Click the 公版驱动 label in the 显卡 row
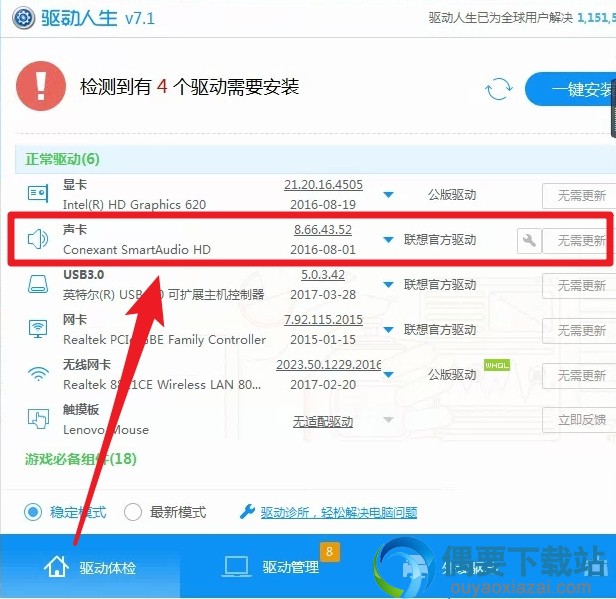616x599 pixels. pyautogui.click(x=452, y=195)
